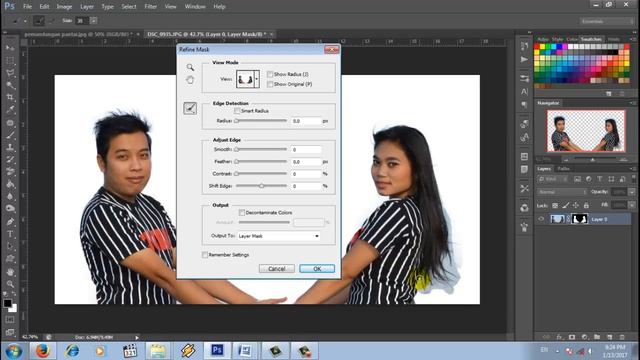The width and height of the screenshot is (640, 360).
Task: Click the add layer mask icon
Action: 572,337
